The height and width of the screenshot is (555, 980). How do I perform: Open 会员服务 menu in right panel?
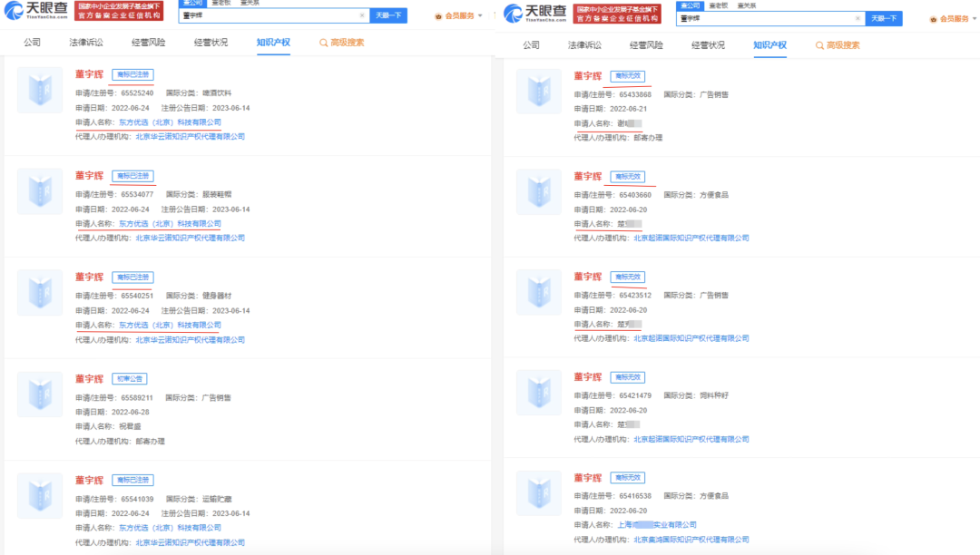pyautogui.click(x=954, y=18)
